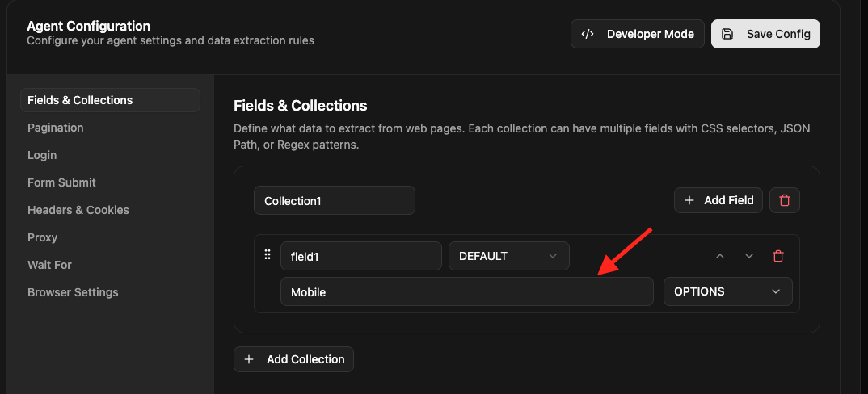Open Headers & Cookies settings

coord(78,210)
